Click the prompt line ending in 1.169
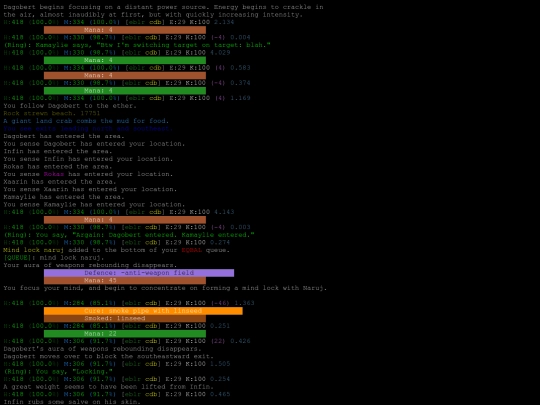 coord(127,98)
